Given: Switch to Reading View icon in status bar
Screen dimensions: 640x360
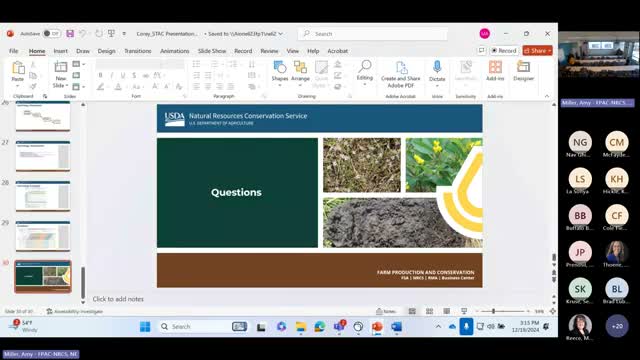Looking at the screenshot, I should (447, 311).
